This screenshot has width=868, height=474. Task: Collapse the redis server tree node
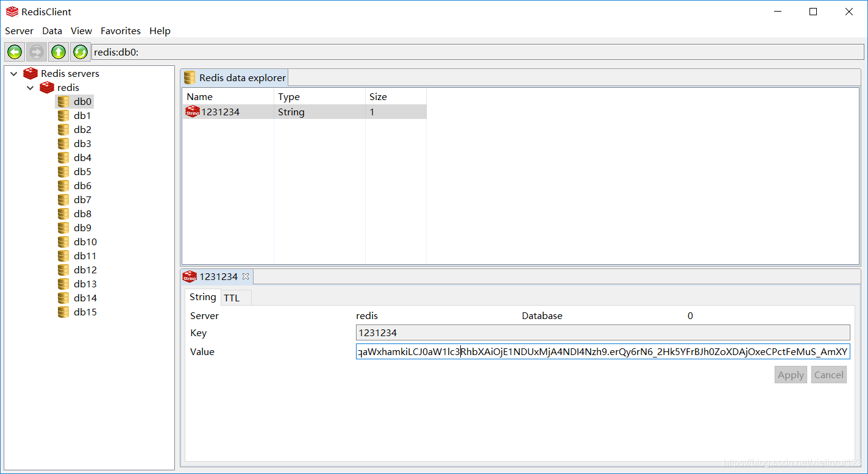(30, 88)
